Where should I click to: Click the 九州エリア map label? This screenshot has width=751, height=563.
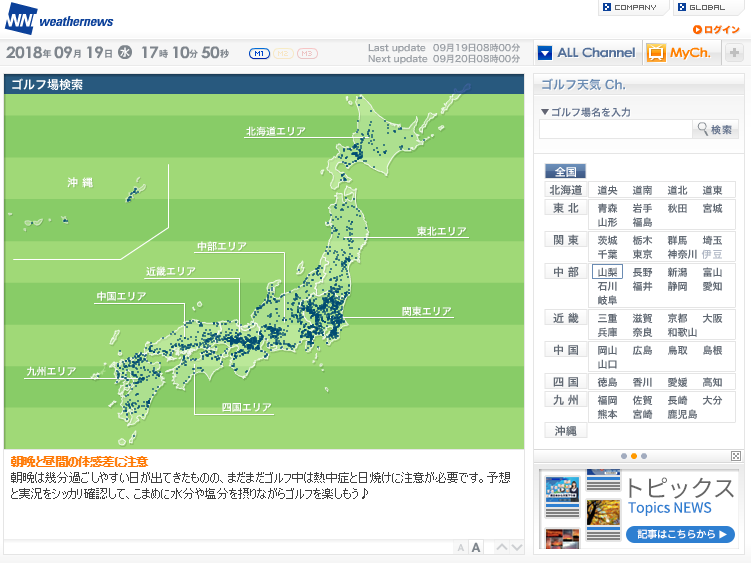(x=51, y=371)
